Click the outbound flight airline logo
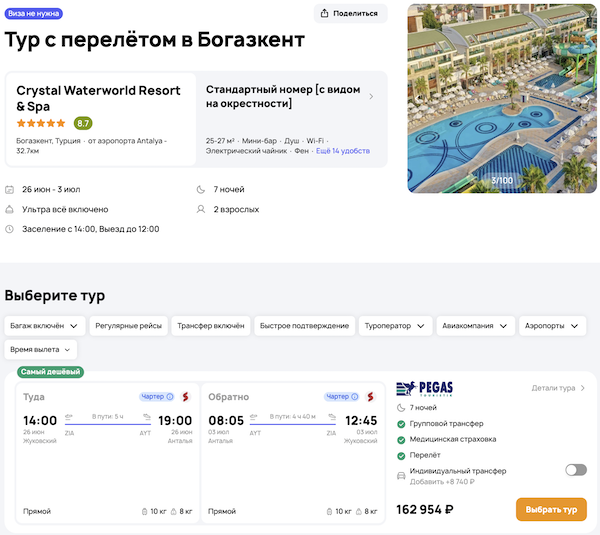The image size is (600, 535). click(x=184, y=397)
